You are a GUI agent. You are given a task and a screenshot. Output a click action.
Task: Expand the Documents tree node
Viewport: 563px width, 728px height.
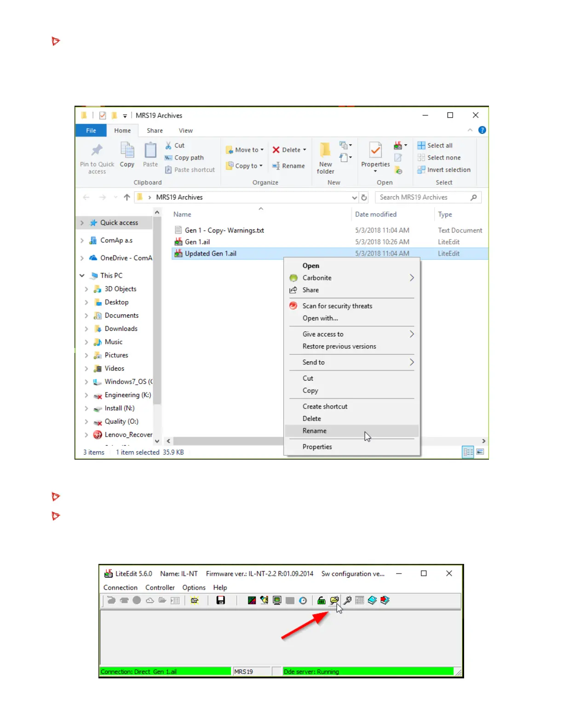tap(86, 316)
